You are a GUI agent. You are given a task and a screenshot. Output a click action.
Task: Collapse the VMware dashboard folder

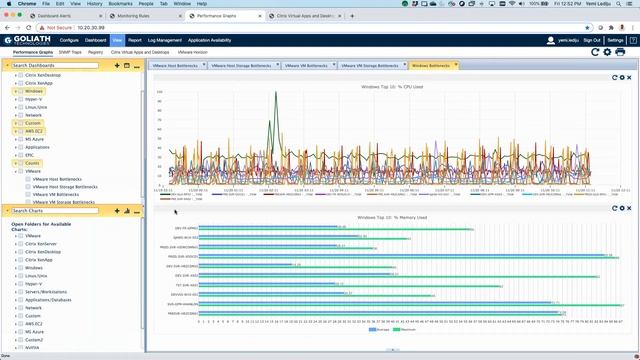16,171
